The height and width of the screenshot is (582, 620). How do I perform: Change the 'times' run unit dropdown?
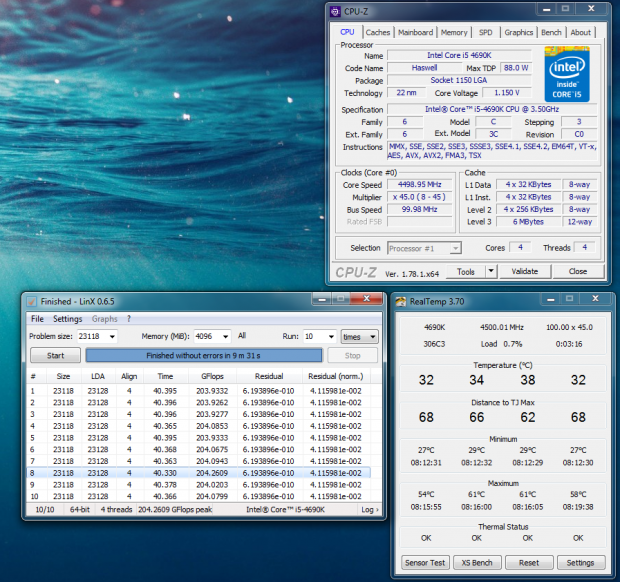pyautogui.click(x=359, y=337)
